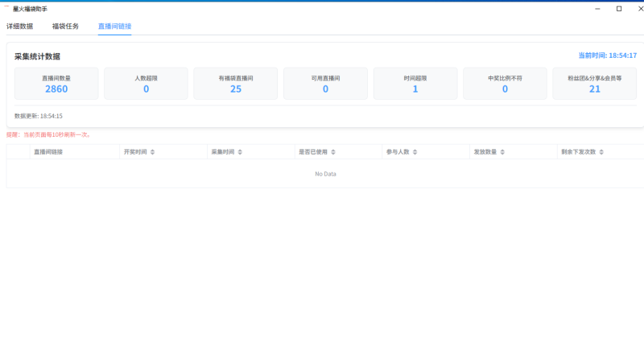Click the 直播间链接 column header

click(47, 151)
